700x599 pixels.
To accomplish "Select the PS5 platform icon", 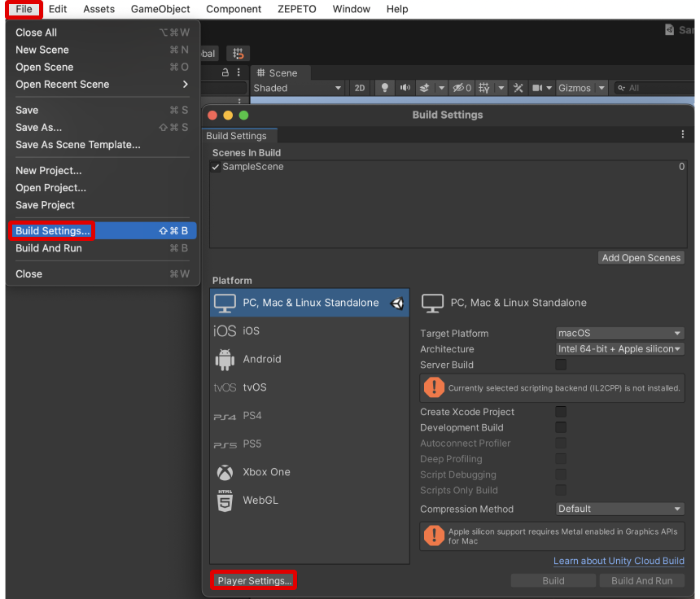I will point(225,444).
